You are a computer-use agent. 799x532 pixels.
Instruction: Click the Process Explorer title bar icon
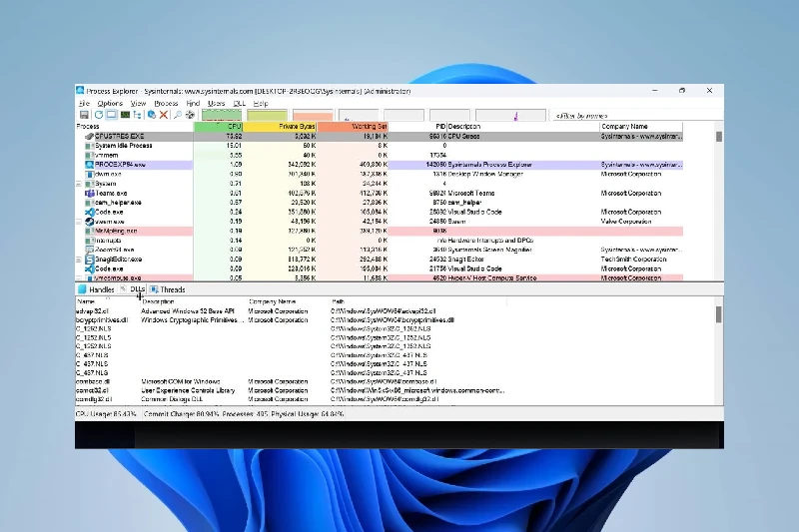tap(80, 91)
